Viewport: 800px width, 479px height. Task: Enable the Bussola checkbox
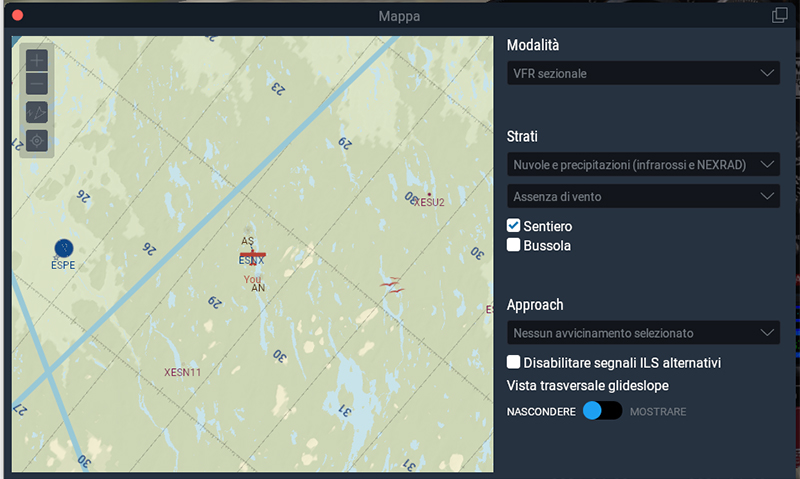click(x=513, y=245)
